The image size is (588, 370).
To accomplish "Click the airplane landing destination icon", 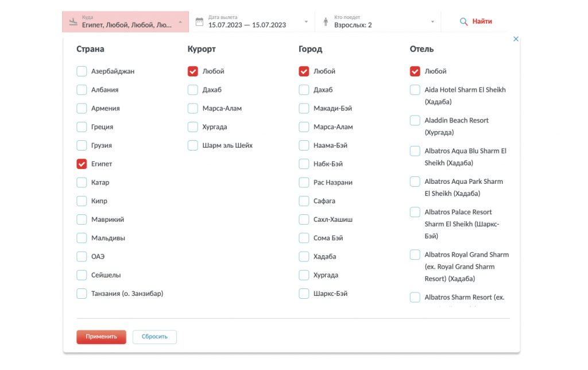I will coord(72,22).
